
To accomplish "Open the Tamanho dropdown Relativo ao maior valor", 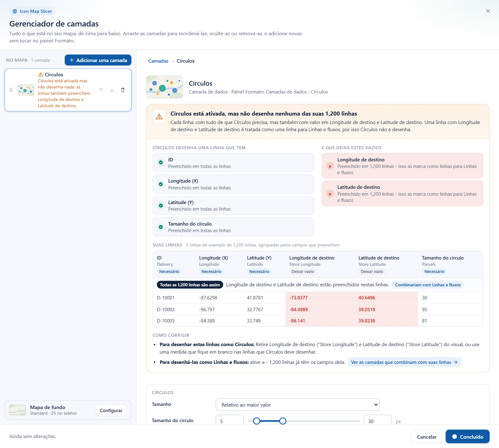I will (298, 405).
